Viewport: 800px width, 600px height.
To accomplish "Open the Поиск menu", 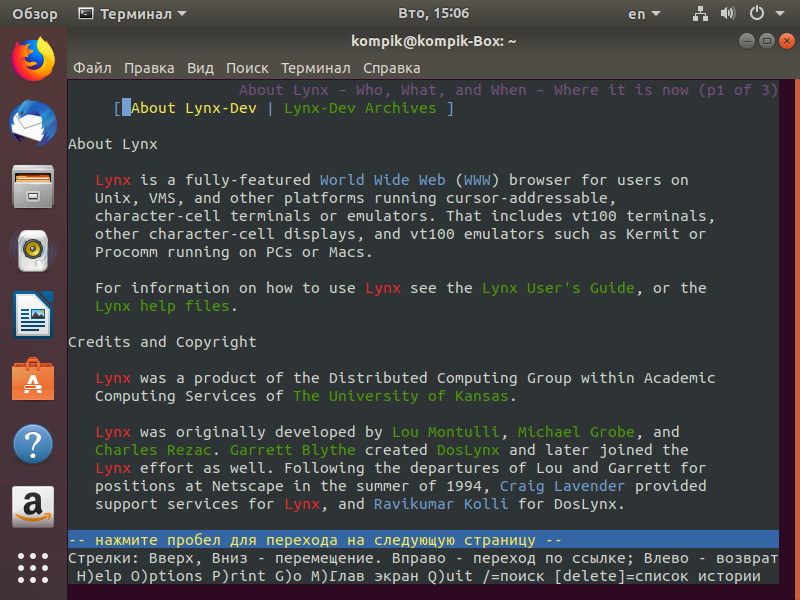I will tap(247, 68).
